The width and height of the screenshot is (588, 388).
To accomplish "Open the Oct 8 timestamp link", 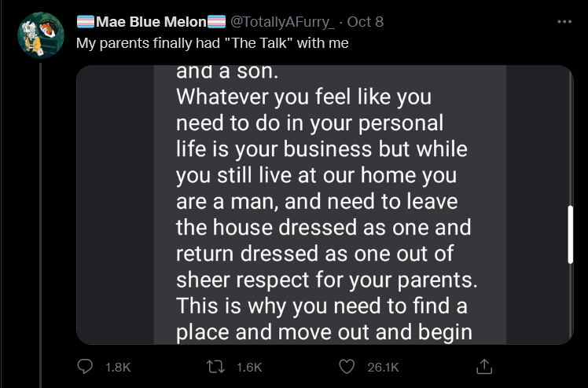I will pyautogui.click(x=366, y=22).
